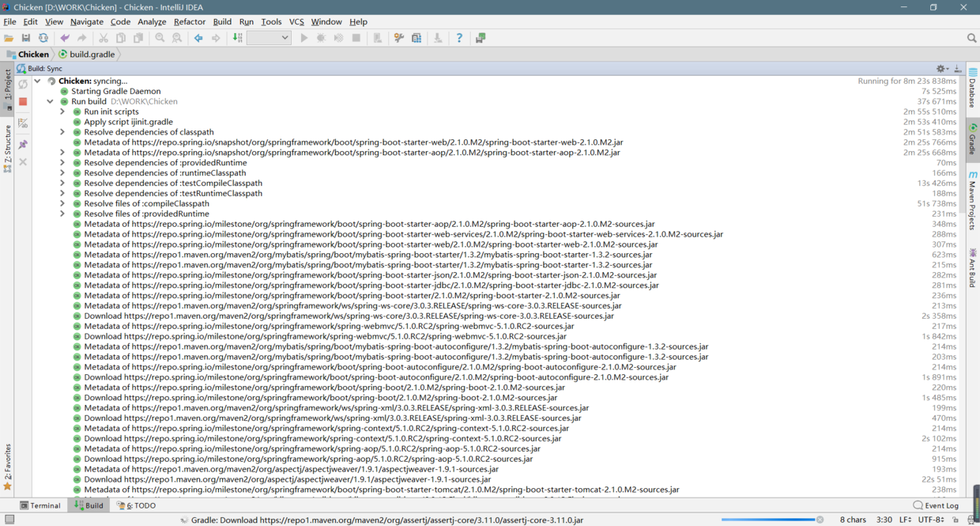Click the Open folder toolbar icon
The image size is (980, 526).
point(9,38)
